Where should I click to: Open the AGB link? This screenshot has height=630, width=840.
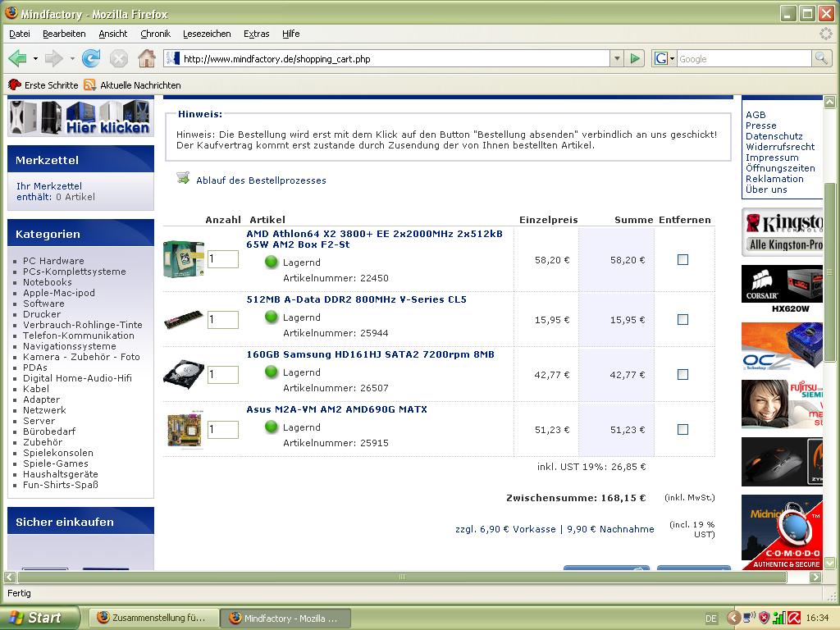point(756,115)
